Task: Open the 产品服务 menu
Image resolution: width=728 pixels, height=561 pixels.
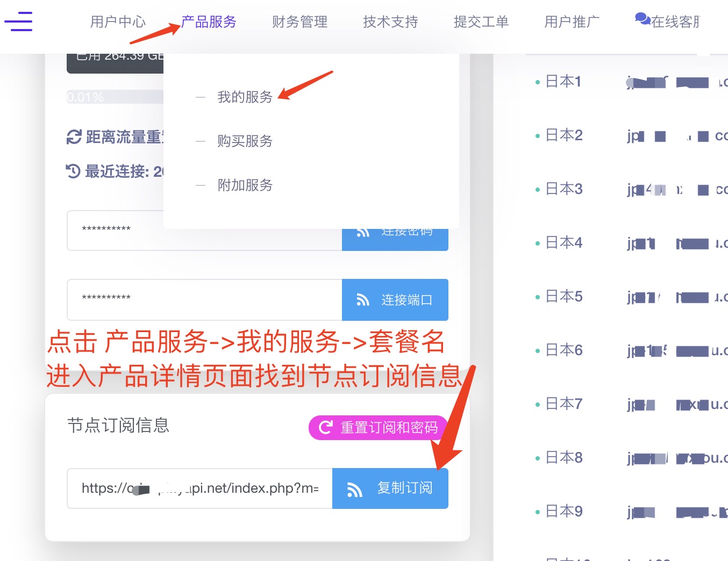Action: tap(209, 21)
